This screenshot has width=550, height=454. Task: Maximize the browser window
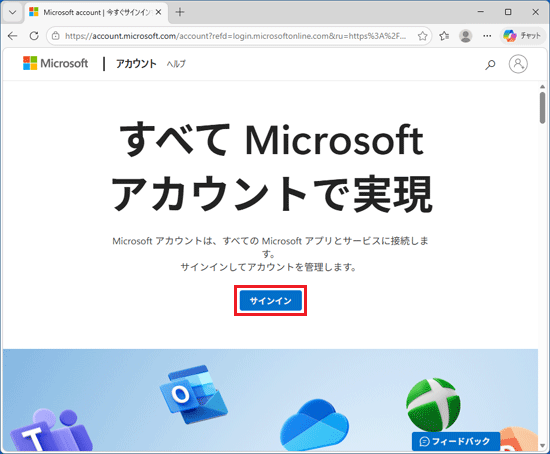coord(508,12)
